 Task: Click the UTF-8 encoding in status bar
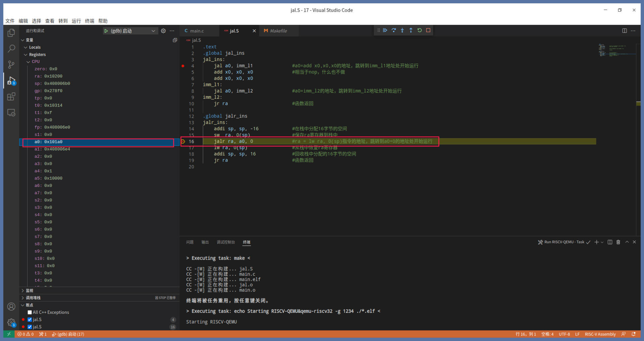[564, 334]
